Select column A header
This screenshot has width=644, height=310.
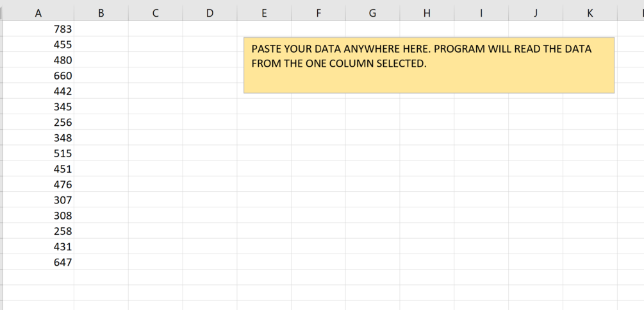(38, 13)
